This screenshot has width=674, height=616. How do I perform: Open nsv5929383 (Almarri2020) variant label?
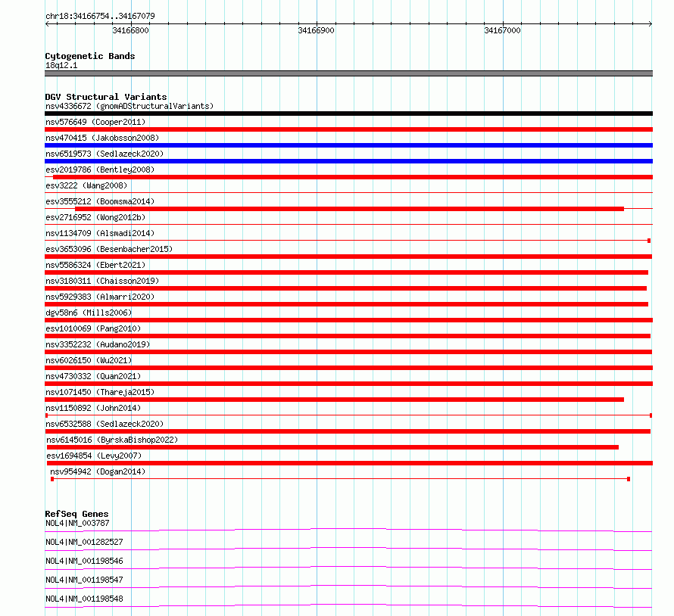[100, 297]
